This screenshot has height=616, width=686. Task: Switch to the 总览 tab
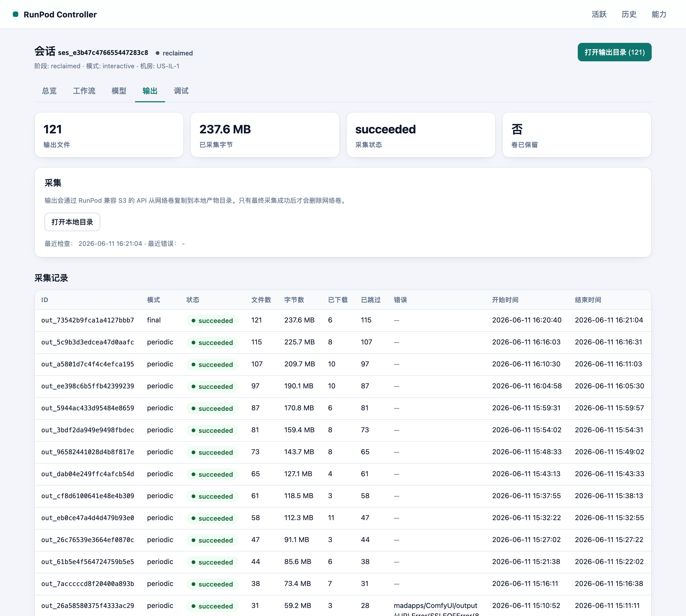(49, 91)
